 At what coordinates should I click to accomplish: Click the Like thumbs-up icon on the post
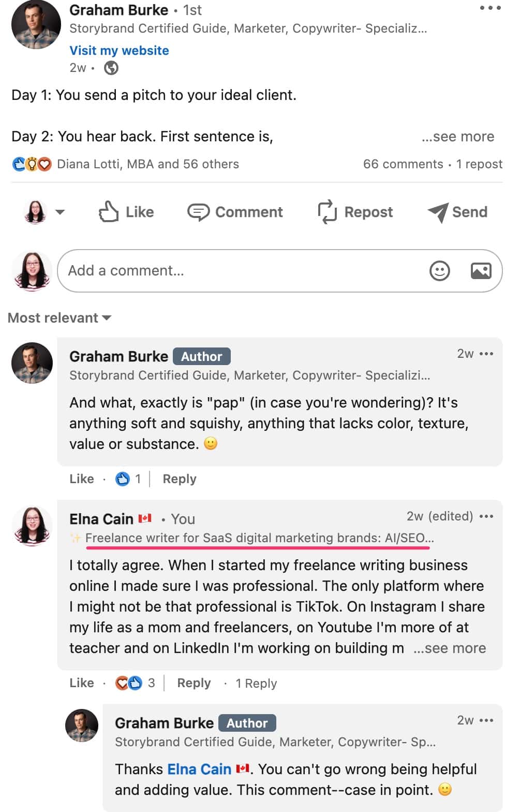point(109,211)
